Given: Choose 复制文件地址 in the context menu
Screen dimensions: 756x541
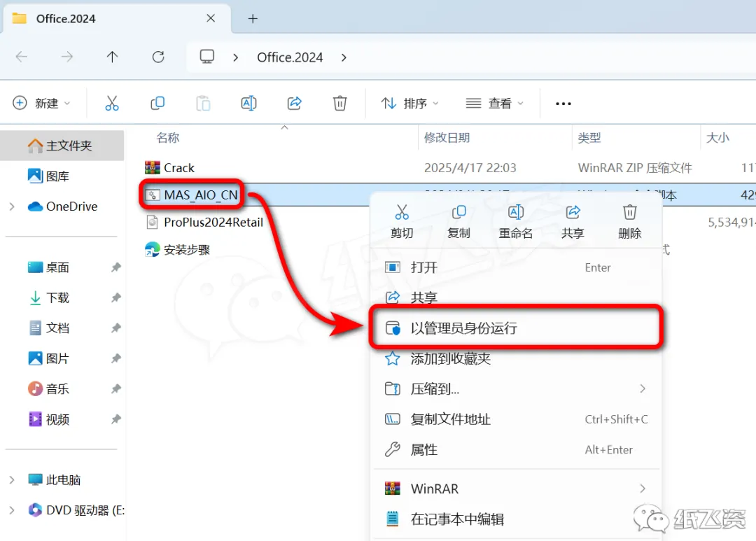Looking at the screenshot, I should (517, 419).
